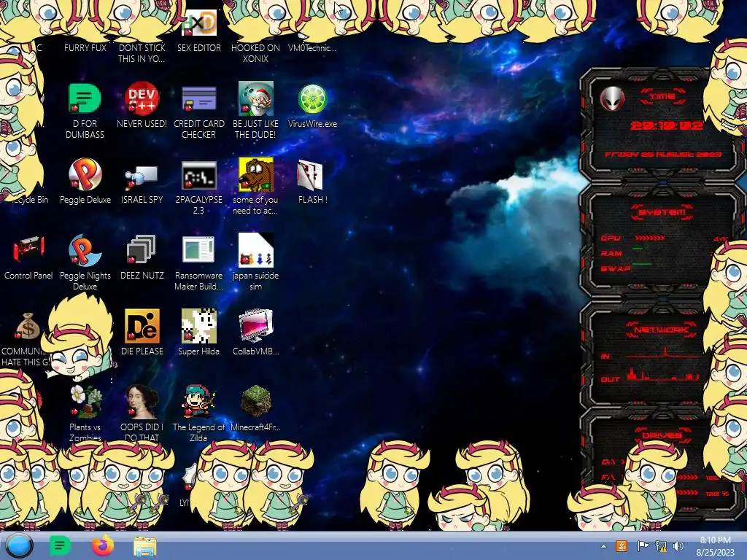The image size is (747, 560).
Task: Open the HOOKED ON XONIX desktop label
Action: point(255,53)
